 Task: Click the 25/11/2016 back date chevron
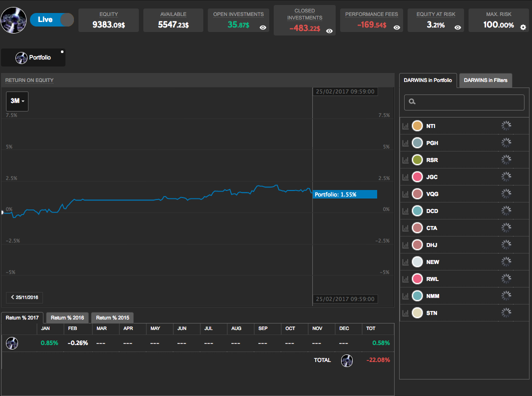pyautogui.click(x=24, y=297)
